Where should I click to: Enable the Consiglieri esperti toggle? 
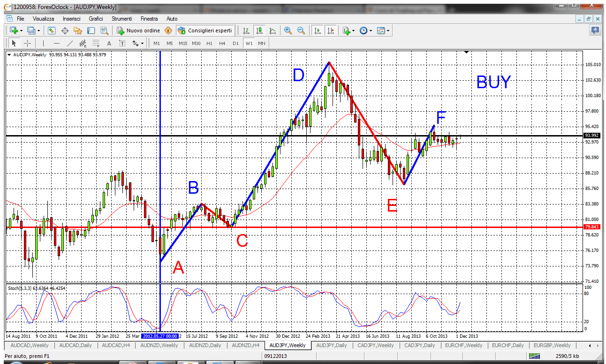click(x=205, y=30)
